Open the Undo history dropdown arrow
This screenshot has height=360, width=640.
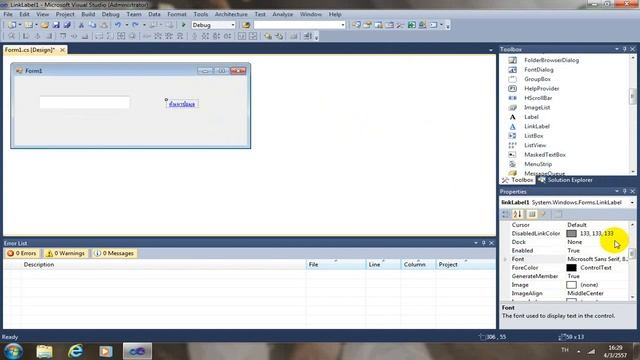[x=127, y=25]
